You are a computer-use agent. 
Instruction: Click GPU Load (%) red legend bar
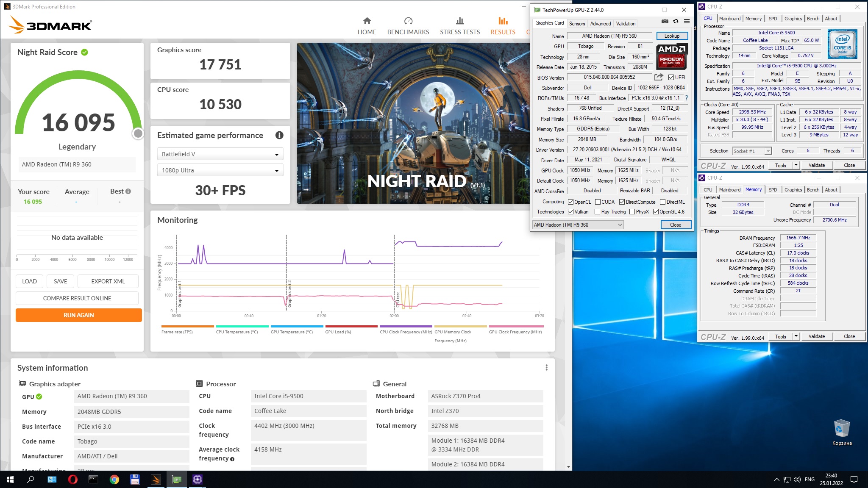click(351, 326)
